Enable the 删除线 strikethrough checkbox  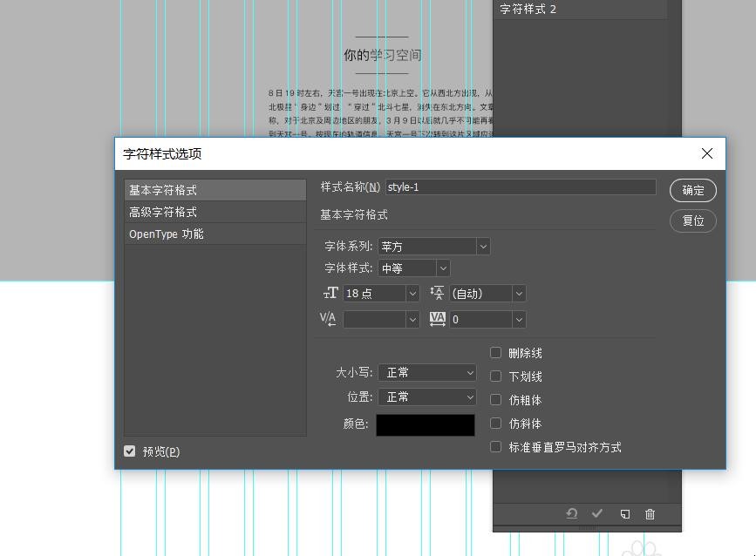coord(495,352)
